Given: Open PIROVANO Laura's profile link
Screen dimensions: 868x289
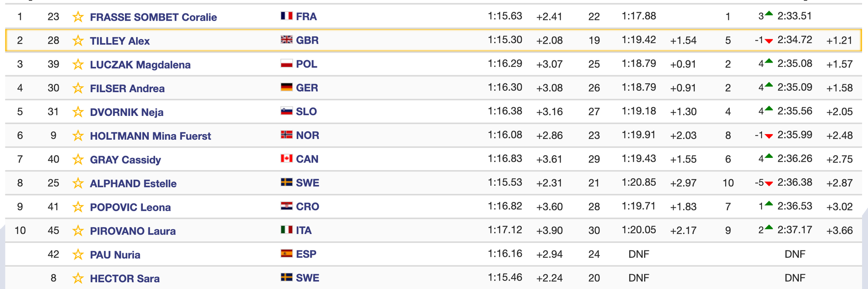Looking at the screenshot, I should [x=133, y=231].
